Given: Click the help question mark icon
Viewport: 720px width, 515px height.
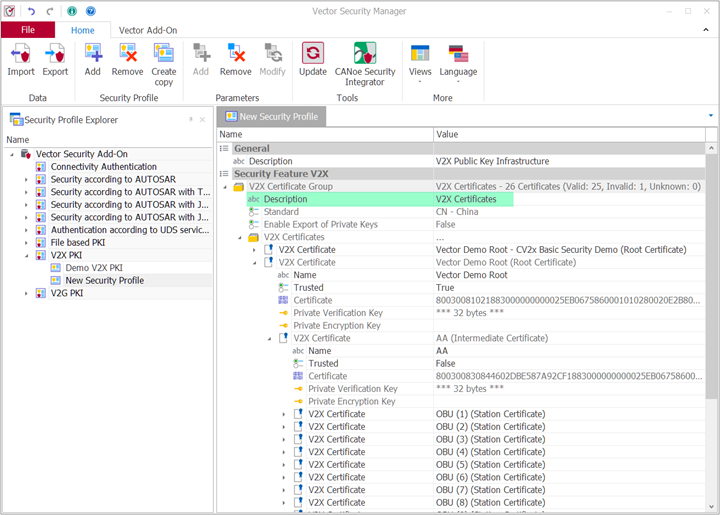Looking at the screenshot, I should [x=90, y=11].
